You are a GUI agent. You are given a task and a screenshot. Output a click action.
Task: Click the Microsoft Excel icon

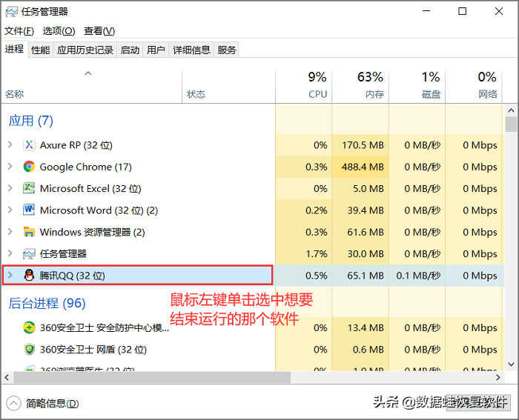point(29,188)
